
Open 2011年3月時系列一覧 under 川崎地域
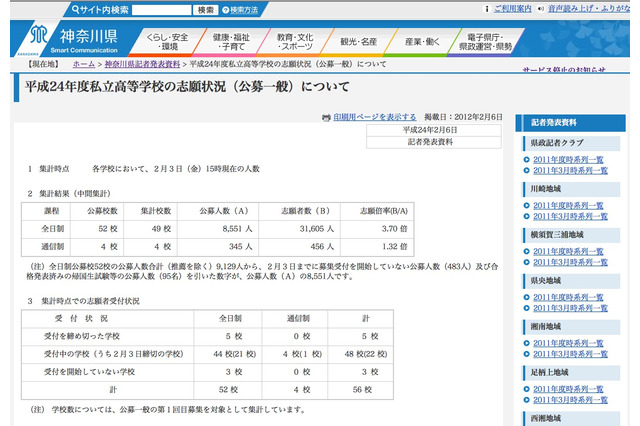tap(570, 216)
